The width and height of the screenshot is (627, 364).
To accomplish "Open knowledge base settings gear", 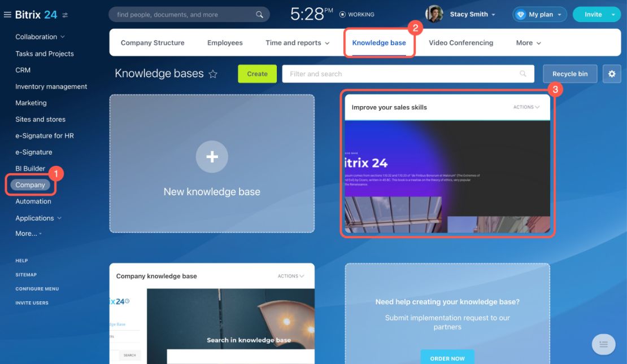I will pos(612,73).
